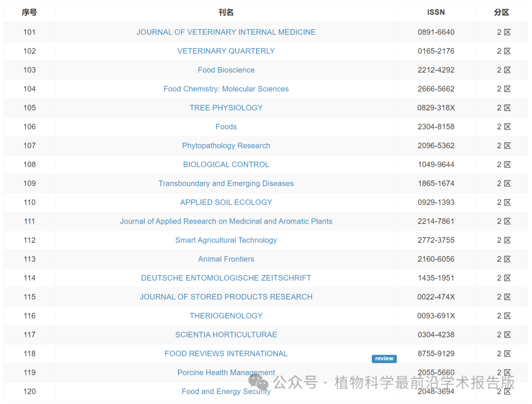
Task: Select the THERIOGENOLOGY journal link
Action: coord(226,316)
